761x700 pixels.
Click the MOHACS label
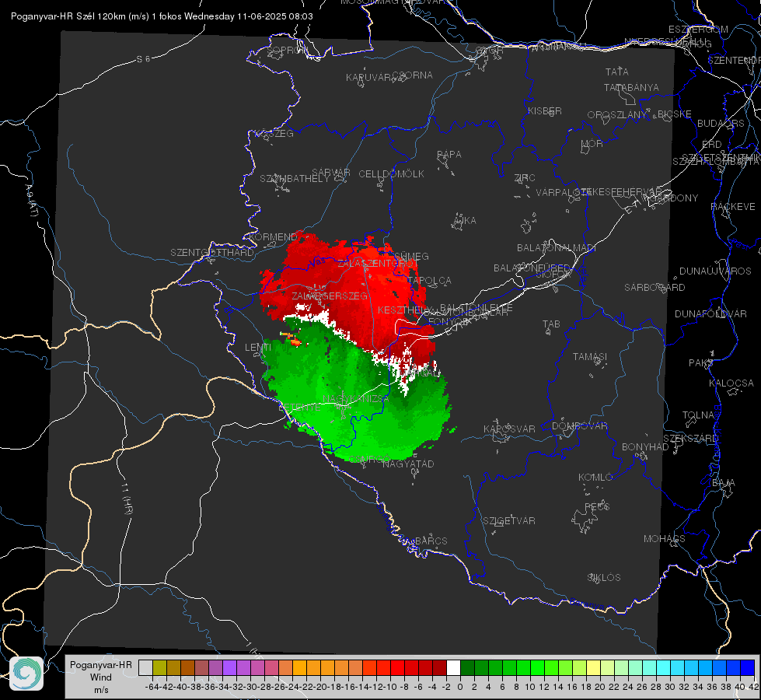tap(665, 539)
